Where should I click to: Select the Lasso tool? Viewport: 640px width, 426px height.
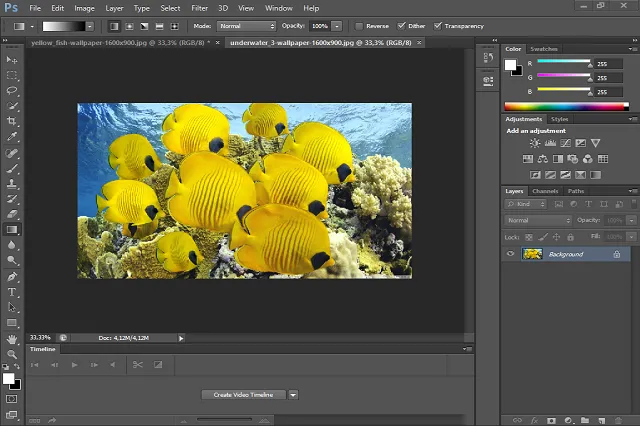11,91
